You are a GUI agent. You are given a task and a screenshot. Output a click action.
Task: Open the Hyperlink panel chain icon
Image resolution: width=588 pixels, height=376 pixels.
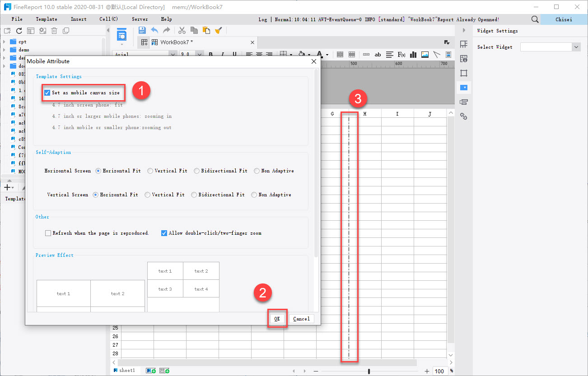pyautogui.click(x=463, y=116)
